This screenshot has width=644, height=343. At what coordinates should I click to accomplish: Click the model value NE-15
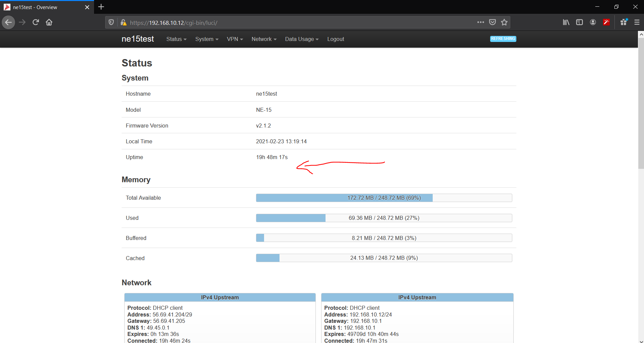[264, 110]
